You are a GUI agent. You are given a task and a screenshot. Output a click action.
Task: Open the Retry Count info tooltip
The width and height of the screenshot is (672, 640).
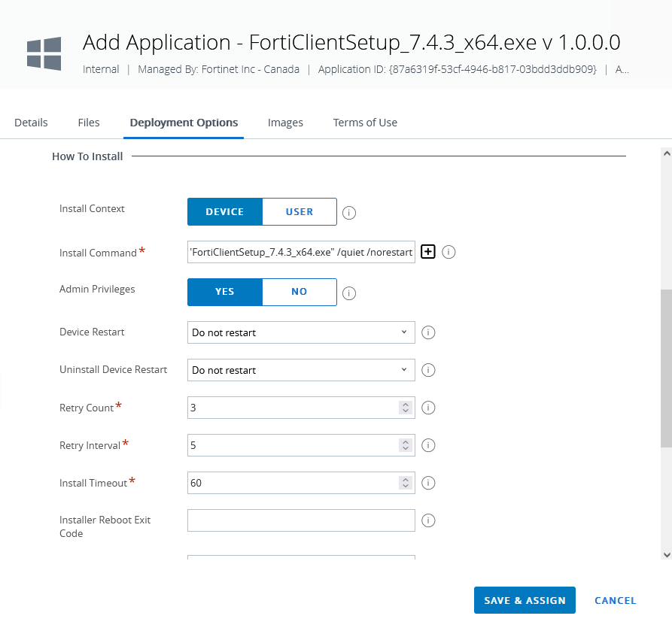(428, 408)
